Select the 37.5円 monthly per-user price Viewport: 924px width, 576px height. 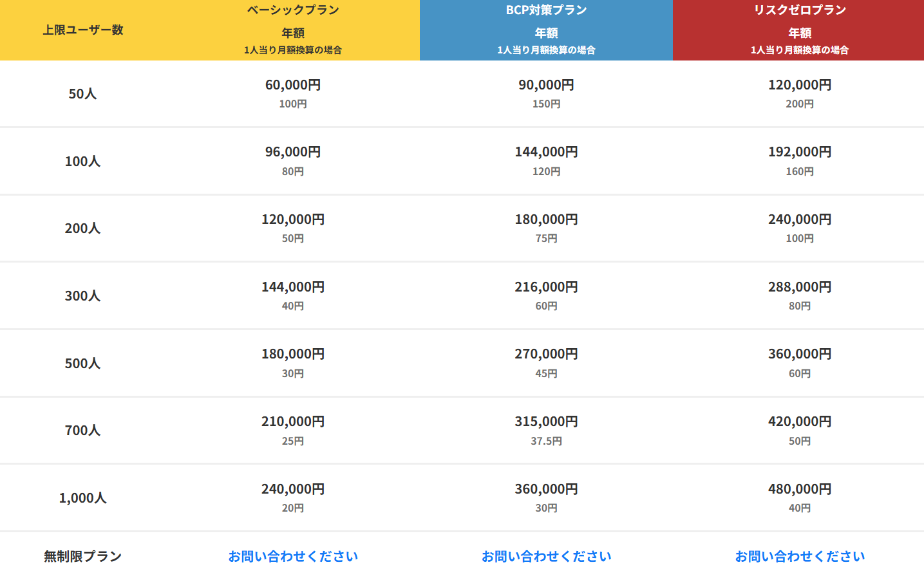tap(546, 441)
